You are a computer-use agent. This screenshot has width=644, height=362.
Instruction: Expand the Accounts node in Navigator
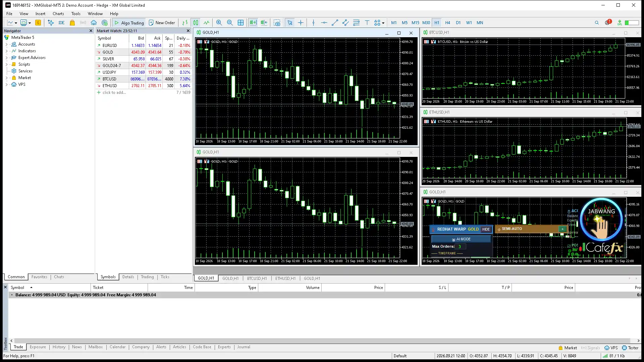6,44
